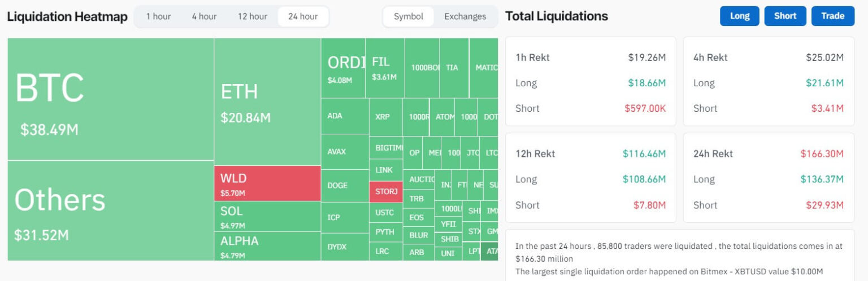Switch to the 4 hour timeframe

(204, 16)
